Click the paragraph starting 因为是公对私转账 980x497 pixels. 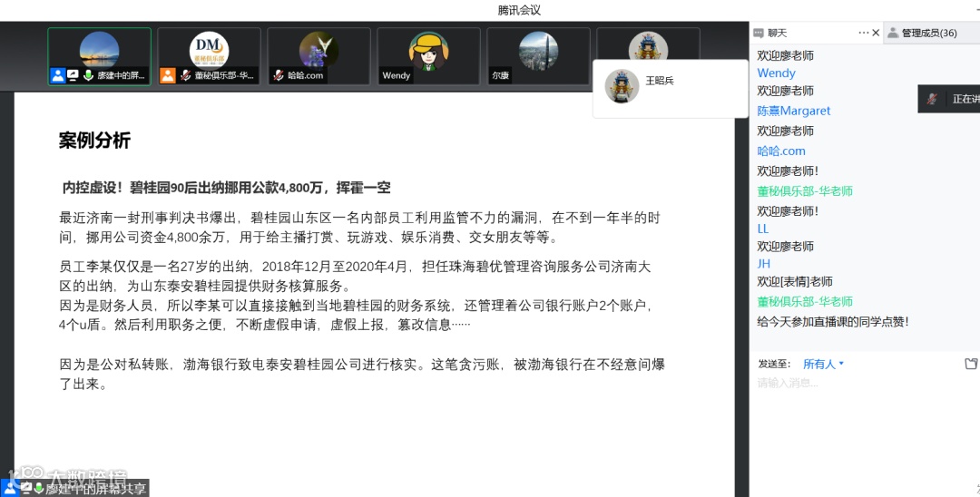(362, 374)
